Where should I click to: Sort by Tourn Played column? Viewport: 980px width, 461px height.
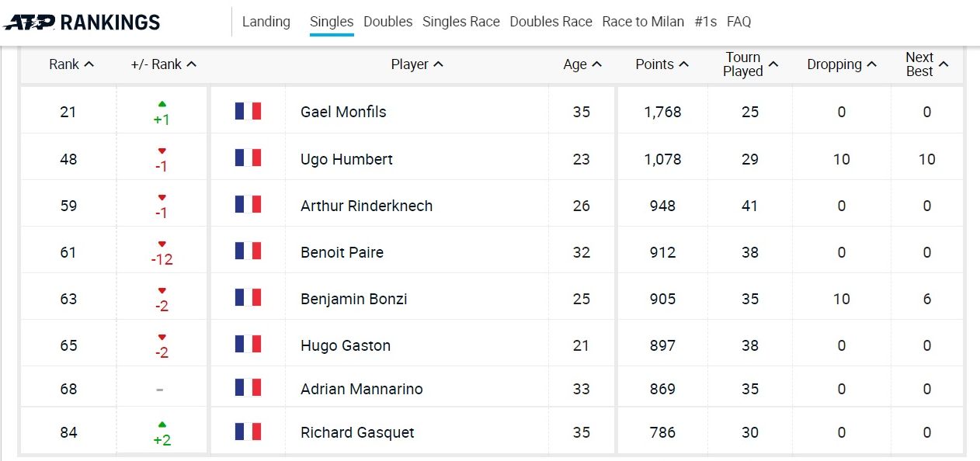750,64
